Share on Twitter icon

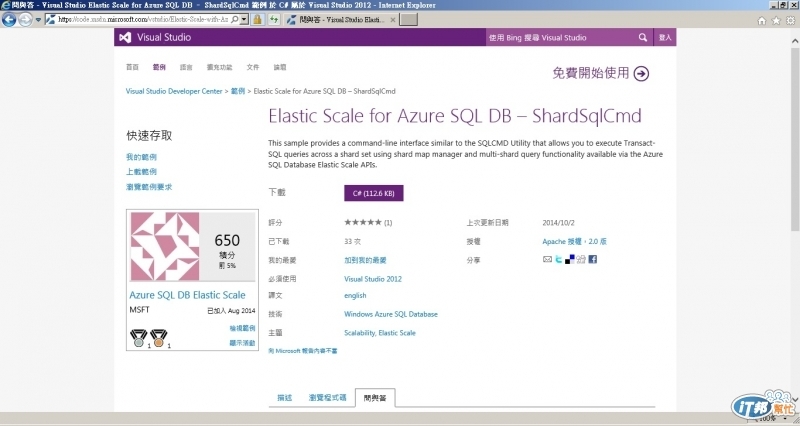(x=559, y=259)
